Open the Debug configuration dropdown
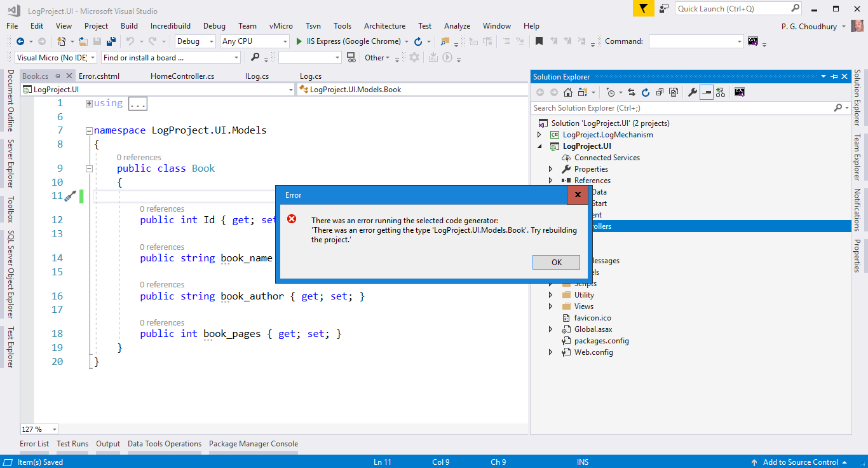868x468 pixels. point(196,41)
